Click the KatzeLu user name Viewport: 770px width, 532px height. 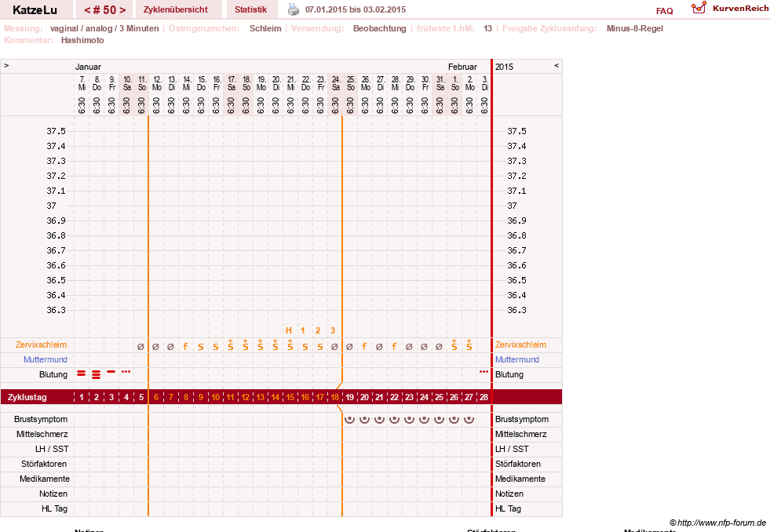pos(35,10)
